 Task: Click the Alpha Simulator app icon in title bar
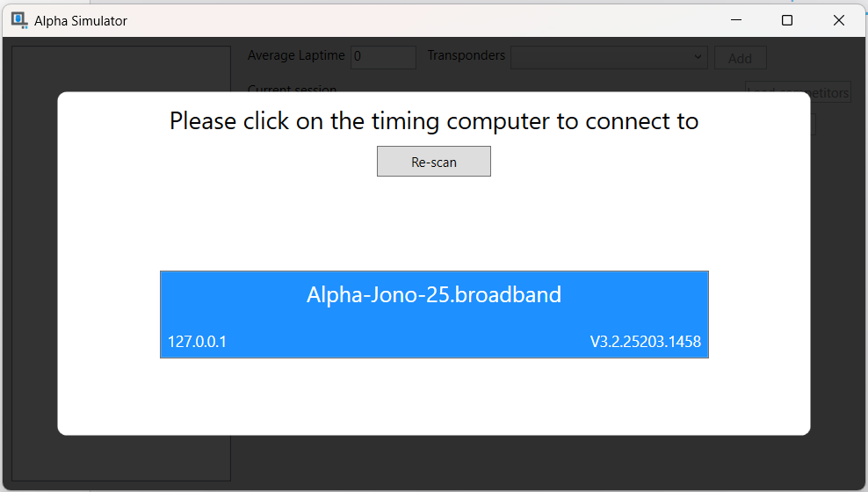click(19, 20)
